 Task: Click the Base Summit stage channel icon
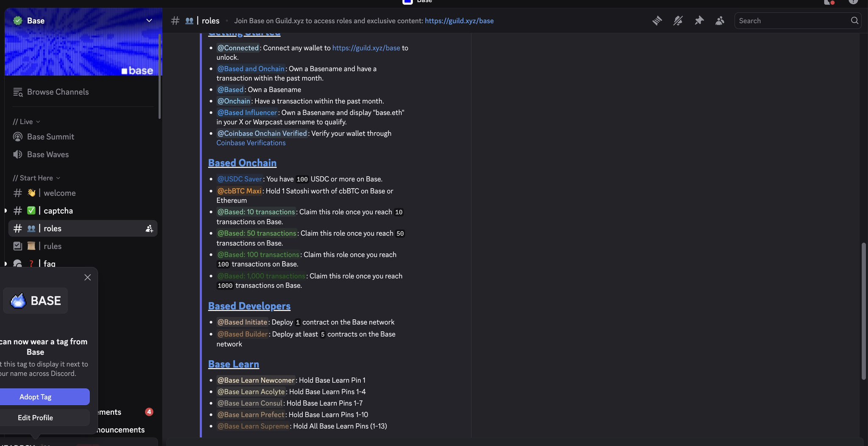click(18, 137)
